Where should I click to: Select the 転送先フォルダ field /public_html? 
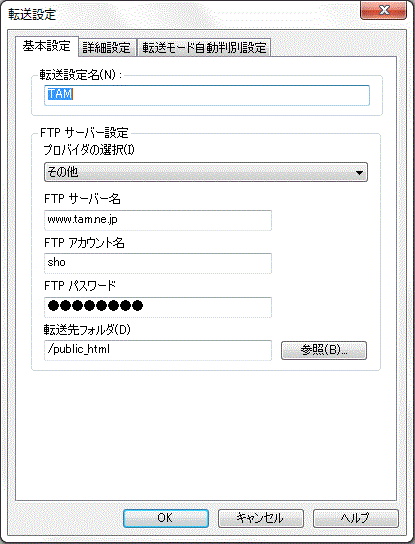[158, 350]
